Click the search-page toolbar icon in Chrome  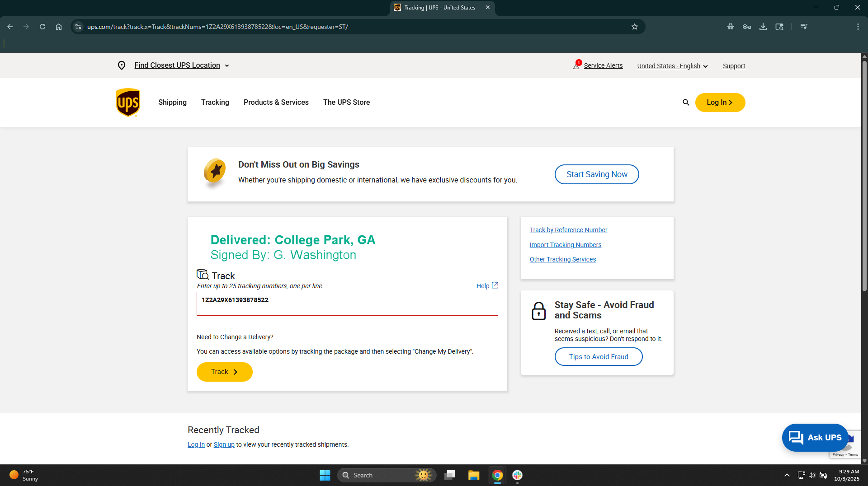coord(779,27)
